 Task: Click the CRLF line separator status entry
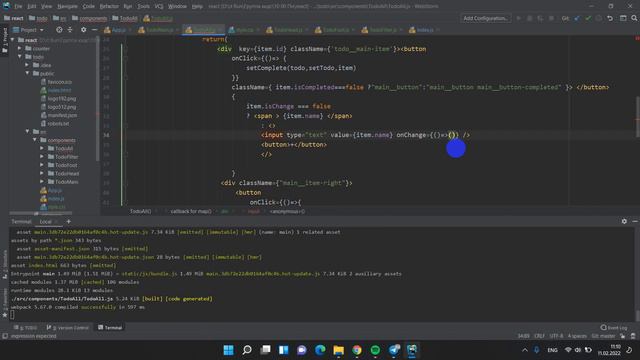(539, 336)
